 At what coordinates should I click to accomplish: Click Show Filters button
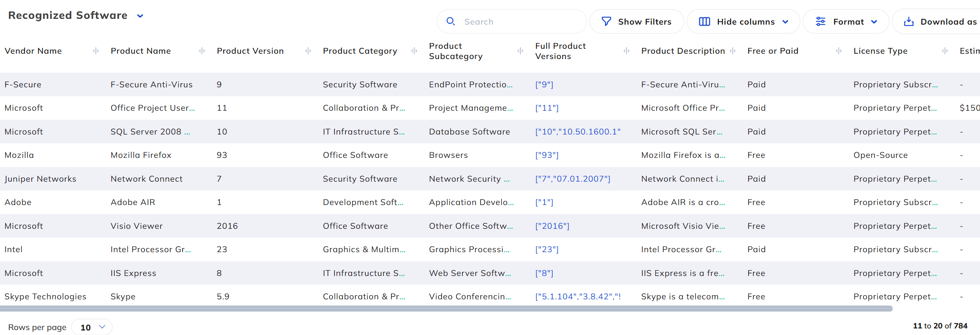click(x=637, y=21)
